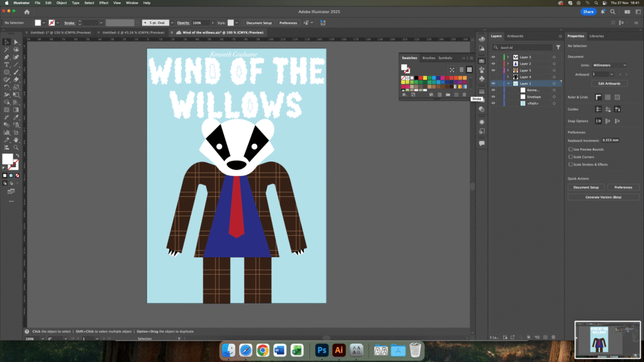This screenshot has width=644, height=362.
Task: Open Photoshop from the Dock
Action: pos(322,350)
